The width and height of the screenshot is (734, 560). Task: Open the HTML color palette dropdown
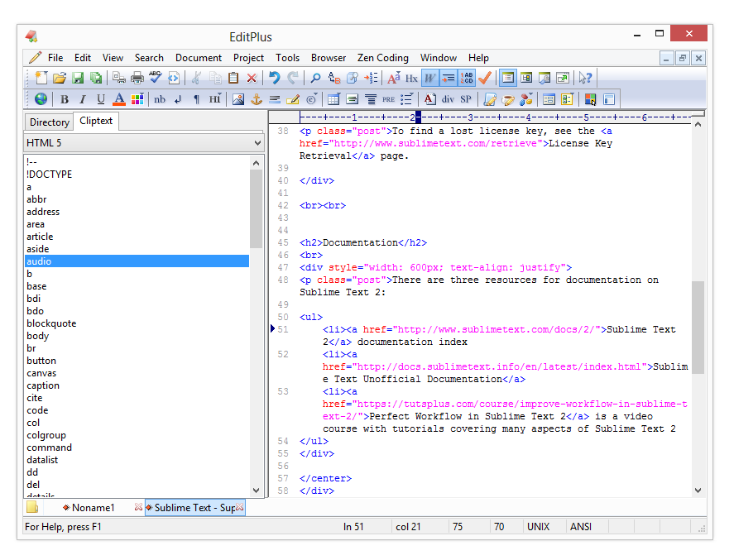coord(137,99)
